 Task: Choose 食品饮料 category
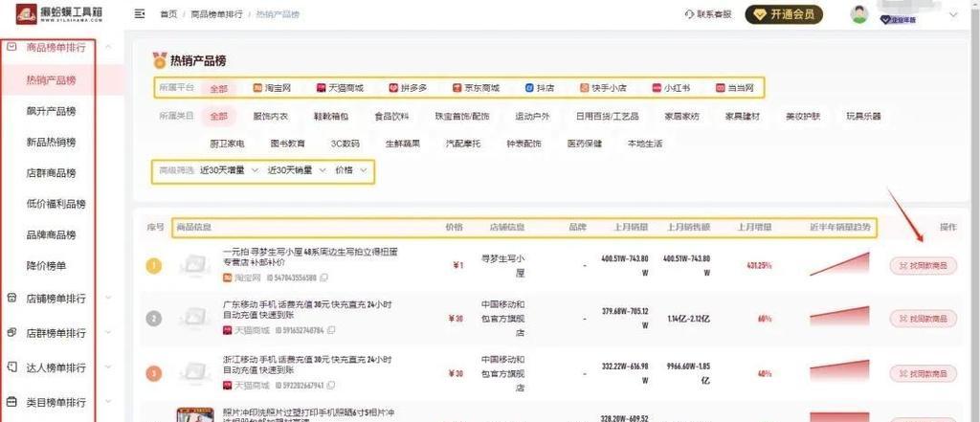point(391,117)
